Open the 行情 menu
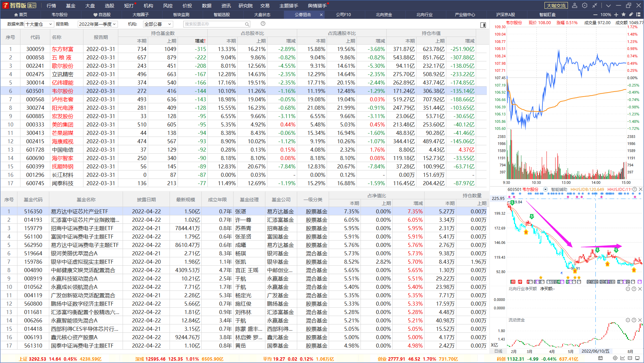Screen dimensions: 644x363 [x=51, y=6]
